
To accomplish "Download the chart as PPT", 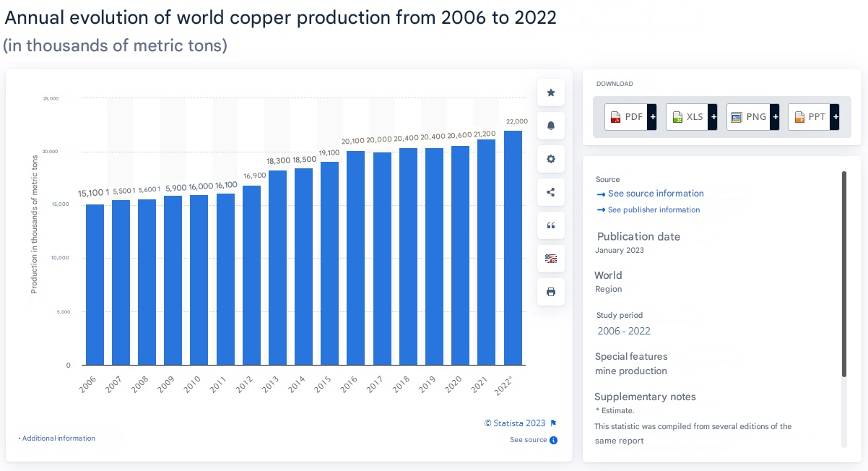I will (x=809, y=117).
